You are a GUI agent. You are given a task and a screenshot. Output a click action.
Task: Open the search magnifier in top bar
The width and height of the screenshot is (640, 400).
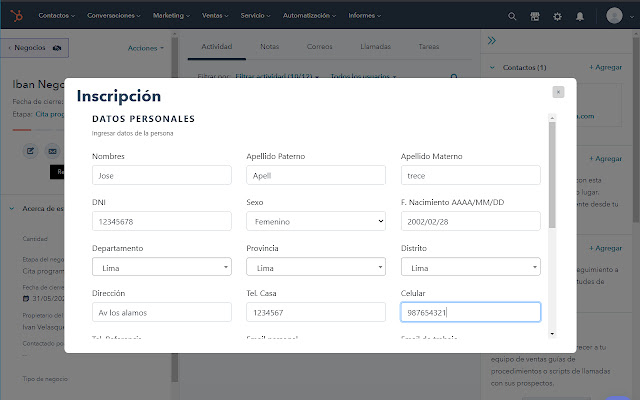[x=512, y=16]
